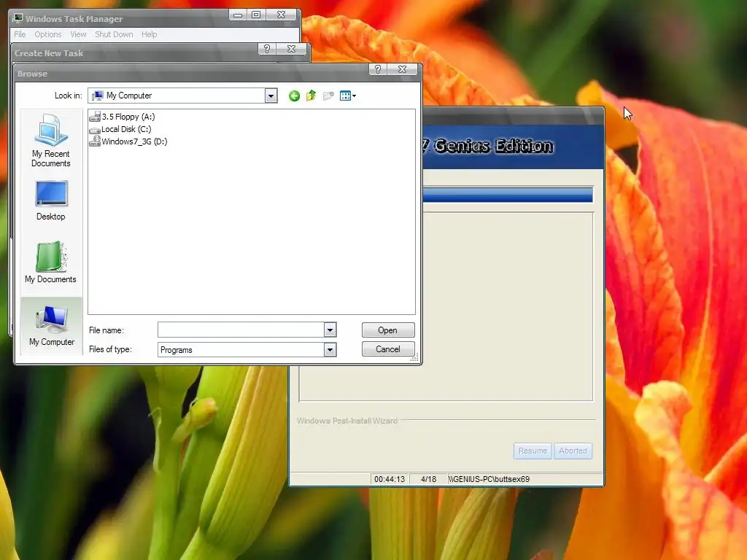This screenshot has height=560, width=747.
Task: Open Task Manager View menu
Action: tap(78, 34)
